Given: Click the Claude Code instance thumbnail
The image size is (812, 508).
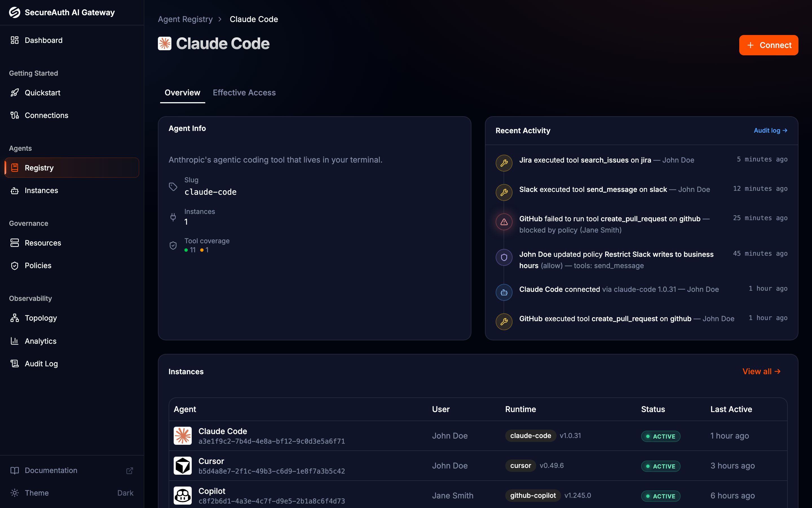Looking at the screenshot, I should click(182, 436).
